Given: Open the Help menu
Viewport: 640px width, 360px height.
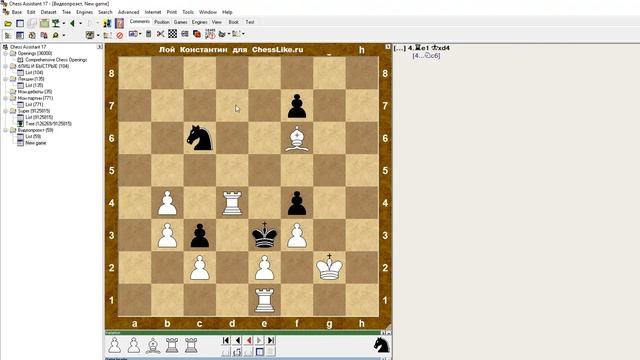Looking at the screenshot, I should 227,12.
